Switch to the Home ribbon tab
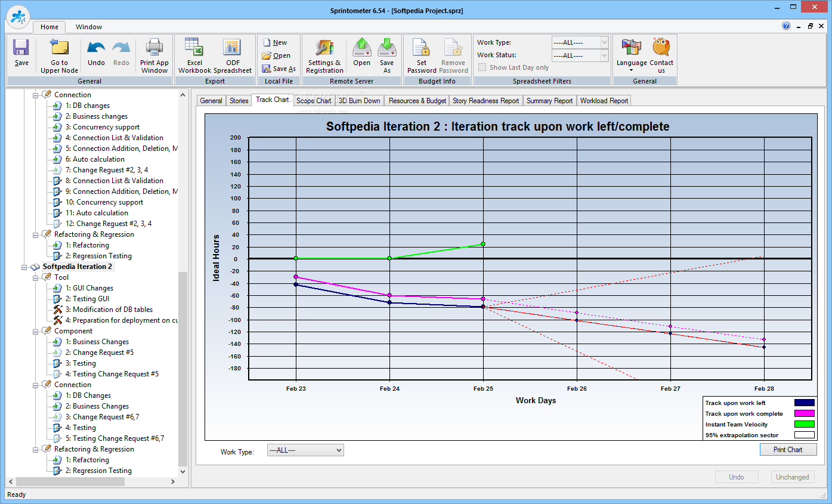 click(x=50, y=27)
